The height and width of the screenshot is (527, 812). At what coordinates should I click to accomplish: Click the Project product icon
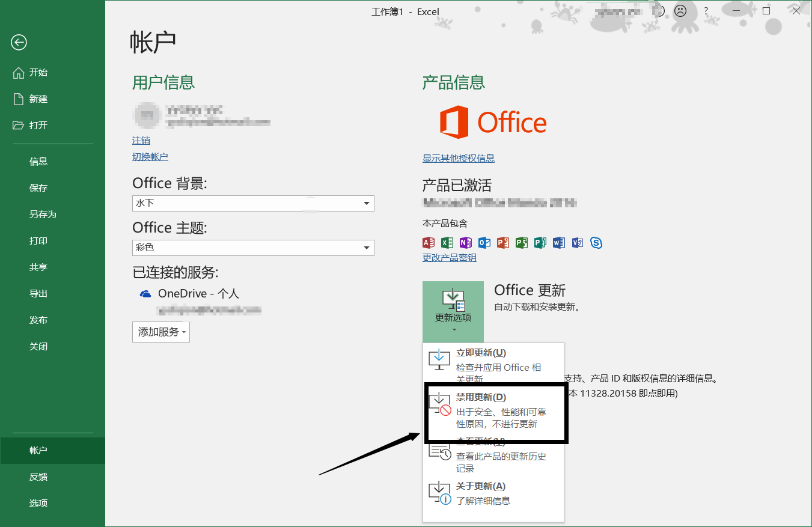tap(522, 243)
